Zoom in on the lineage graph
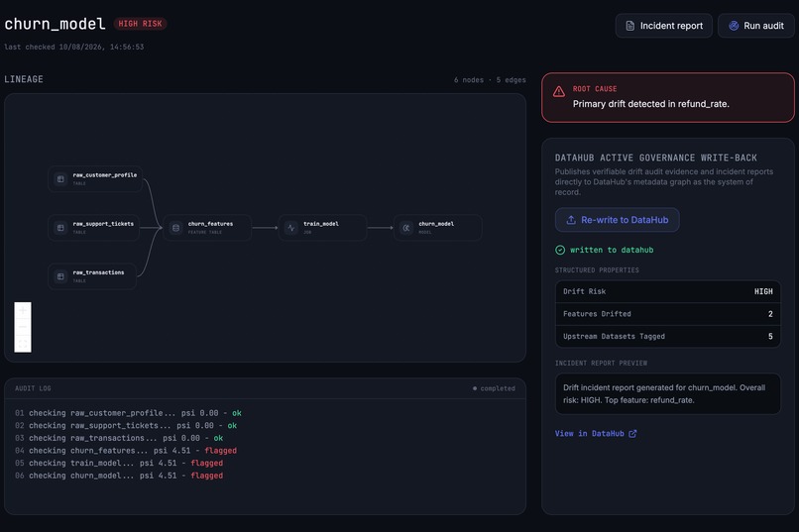799x532 pixels. pos(23,310)
